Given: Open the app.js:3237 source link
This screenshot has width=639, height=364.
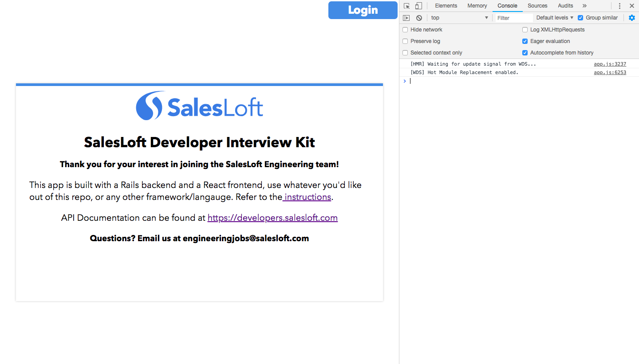Looking at the screenshot, I should (x=610, y=64).
